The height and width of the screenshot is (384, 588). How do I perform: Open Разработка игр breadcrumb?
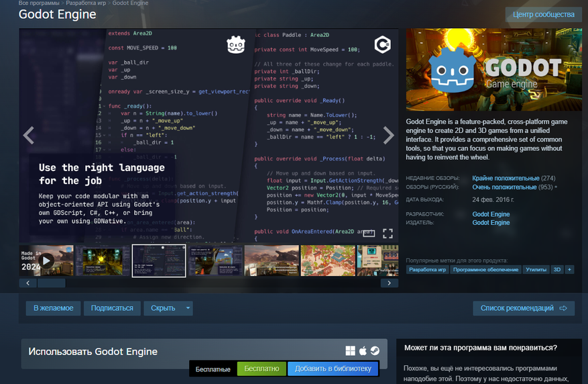tap(86, 3)
